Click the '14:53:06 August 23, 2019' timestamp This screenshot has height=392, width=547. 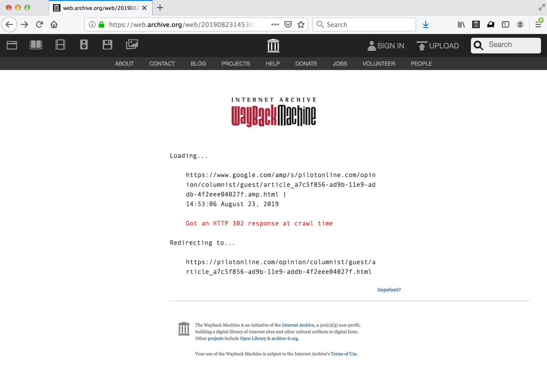(x=232, y=204)
